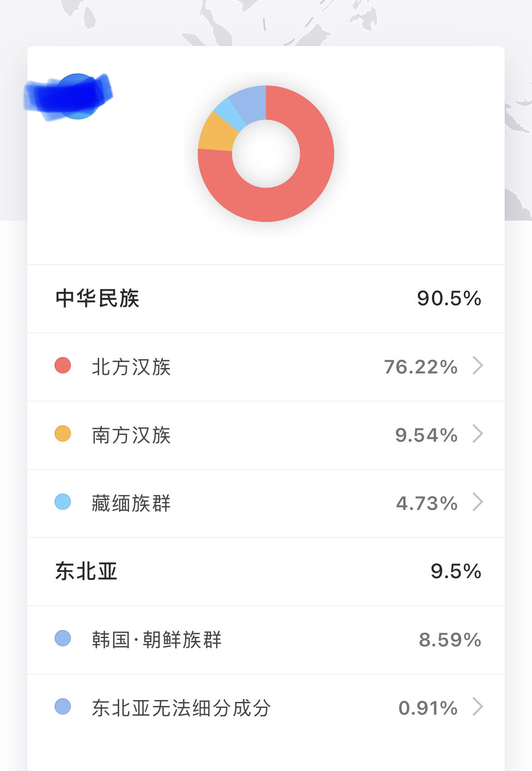Click the red dot beside 北方汉族
The image size is (532, 771).
click(63, 365)
